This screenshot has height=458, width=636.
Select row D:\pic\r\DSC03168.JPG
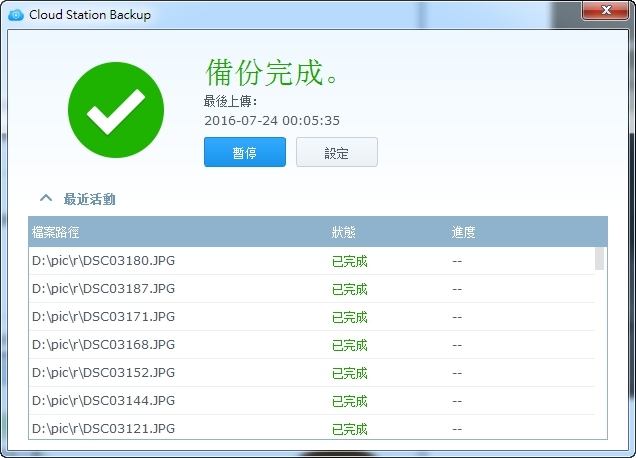pos(312,345)
